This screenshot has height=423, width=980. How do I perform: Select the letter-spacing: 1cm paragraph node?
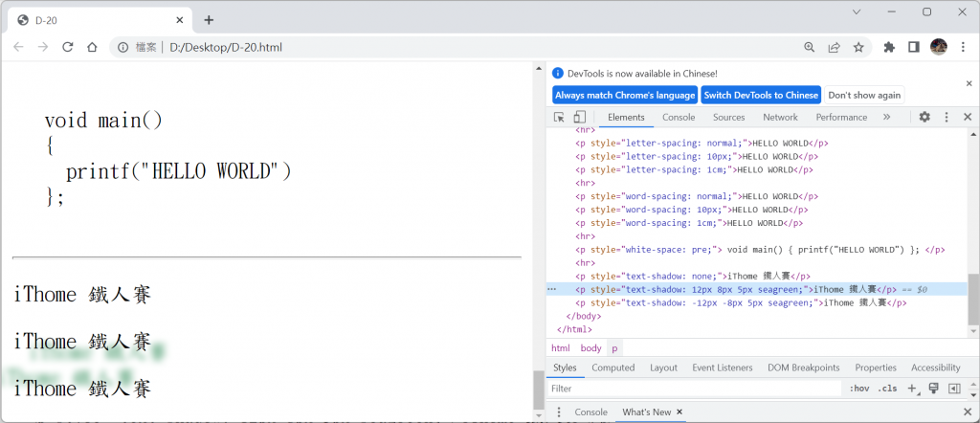695,170
